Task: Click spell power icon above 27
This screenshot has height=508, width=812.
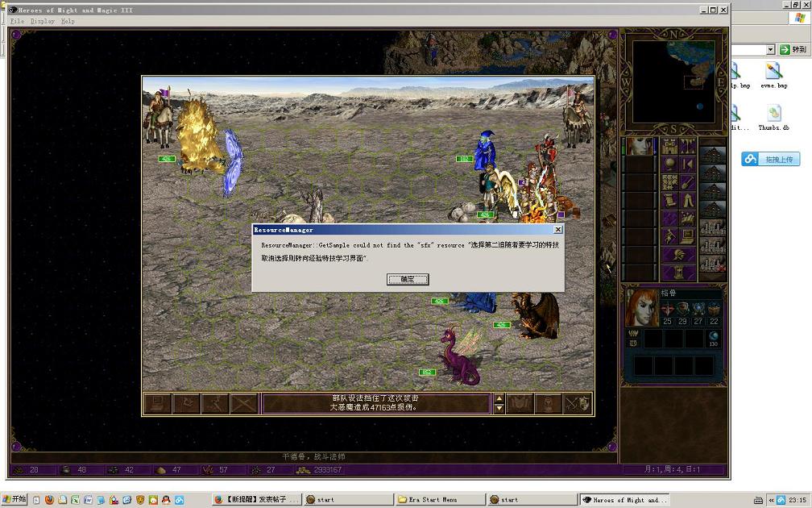Action: [698, 309]
